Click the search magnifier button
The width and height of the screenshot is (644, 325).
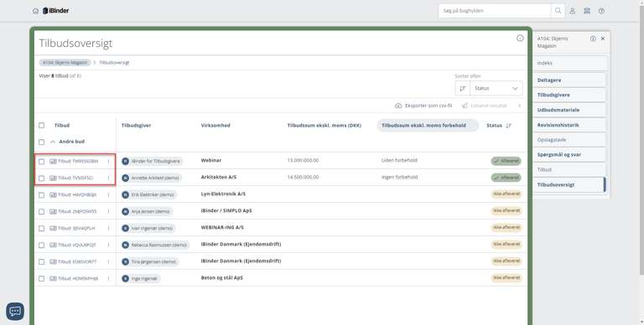click(558, 11)
